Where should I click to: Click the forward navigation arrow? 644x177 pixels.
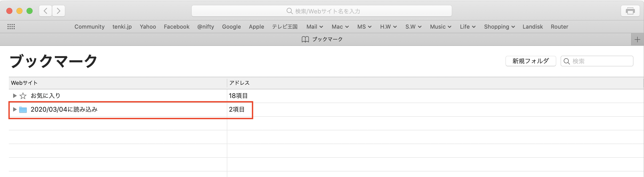[x=59, y=11]
